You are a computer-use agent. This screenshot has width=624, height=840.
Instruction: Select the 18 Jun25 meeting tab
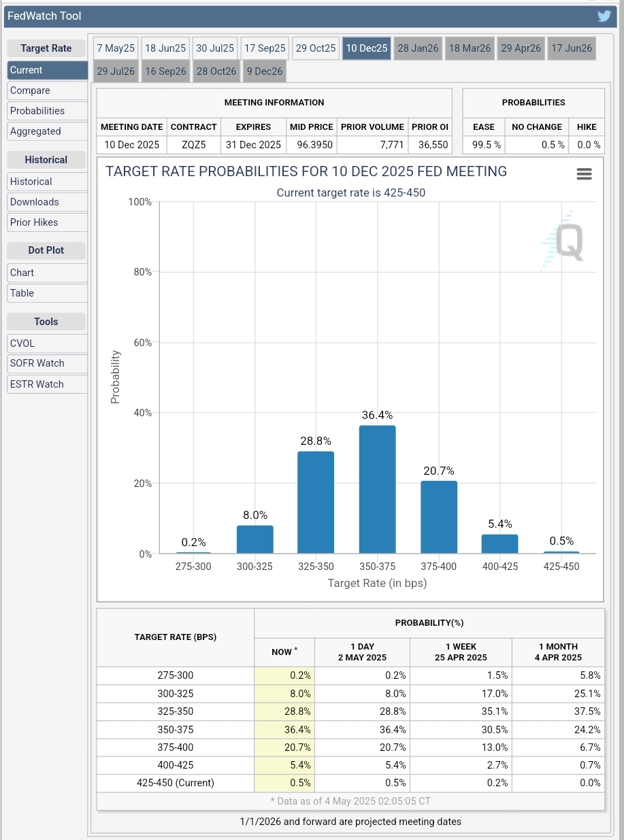pos(165,48)
